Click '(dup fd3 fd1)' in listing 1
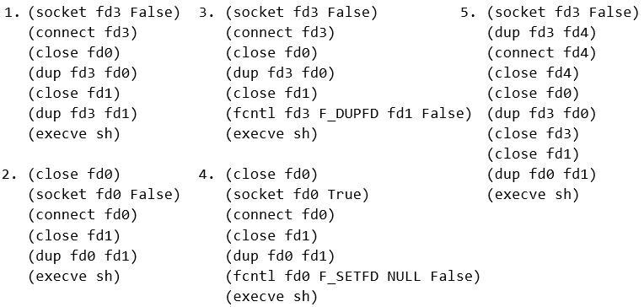The width and height of the screenshot is (644, 307). click(x=83, y=114)
